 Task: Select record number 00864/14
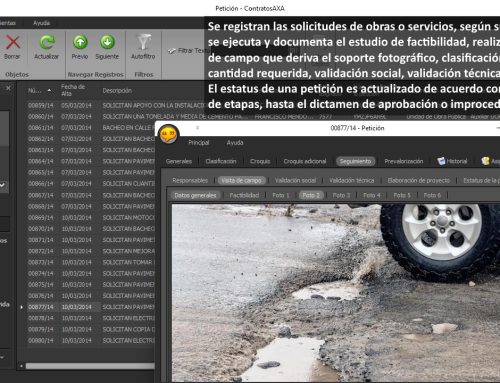point(41,161)
